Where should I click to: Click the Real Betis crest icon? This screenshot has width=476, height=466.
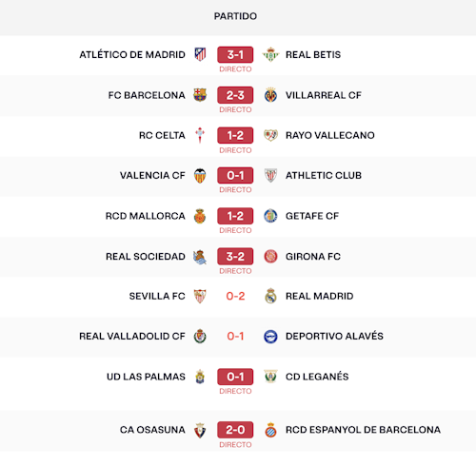[270, 54]
